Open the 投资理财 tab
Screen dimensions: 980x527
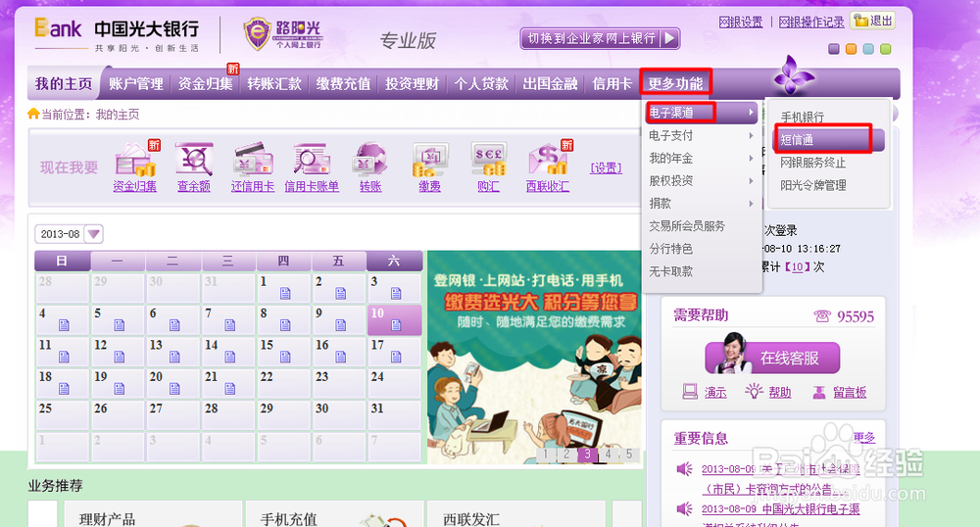coord(412,83)
